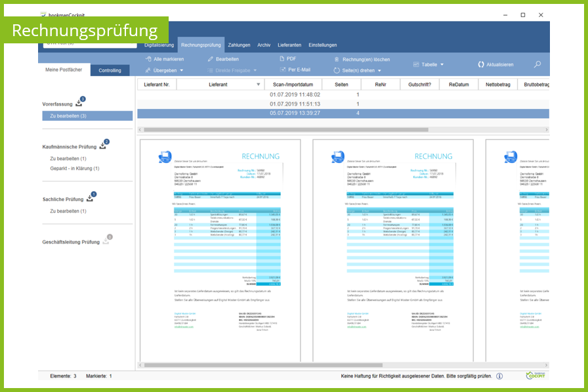Click the Aktualisieren button
This screenshot has width=588, height=392.
(x=495, y=64)
